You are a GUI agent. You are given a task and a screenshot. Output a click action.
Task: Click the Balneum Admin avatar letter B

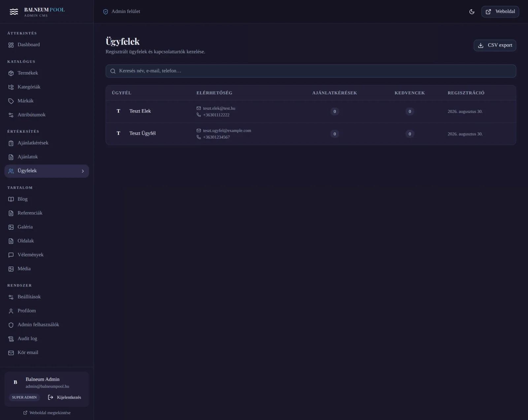pos(16,382)
